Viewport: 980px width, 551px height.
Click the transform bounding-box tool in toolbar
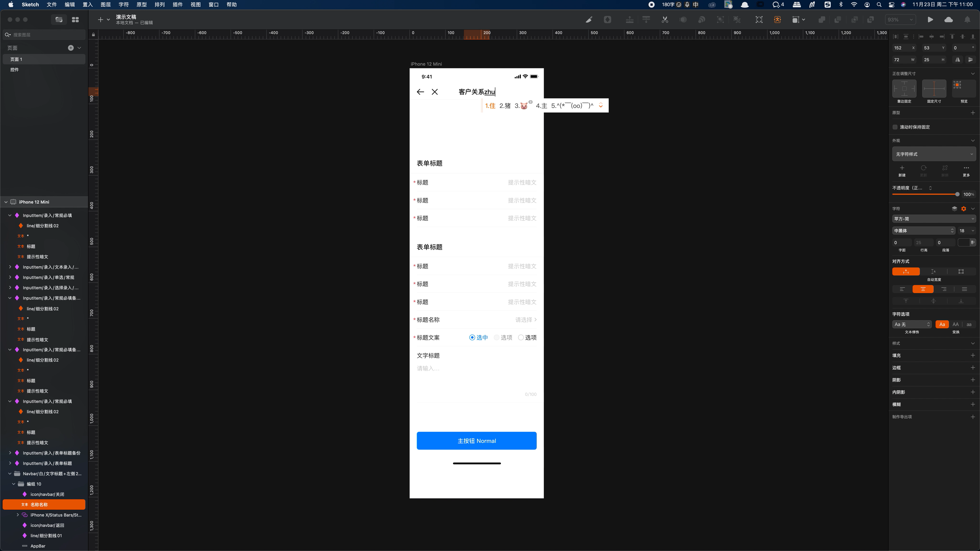pos(759,19)
